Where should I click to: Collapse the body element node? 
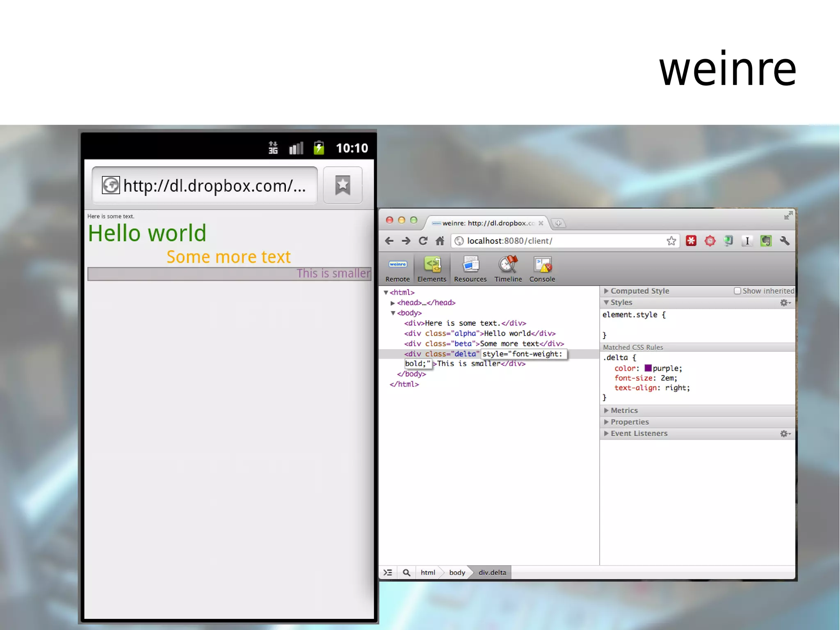[x=393, y=313]
